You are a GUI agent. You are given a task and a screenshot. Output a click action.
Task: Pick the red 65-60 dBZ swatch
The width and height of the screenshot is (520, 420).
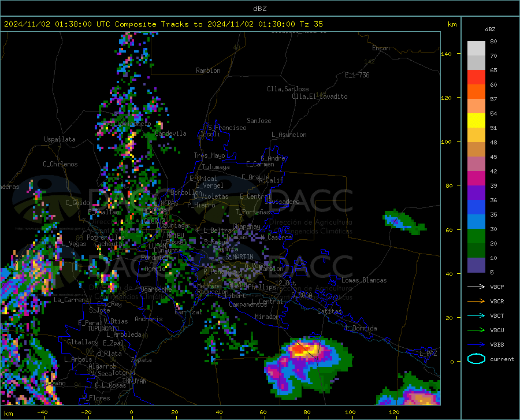(x=476, y=77)
